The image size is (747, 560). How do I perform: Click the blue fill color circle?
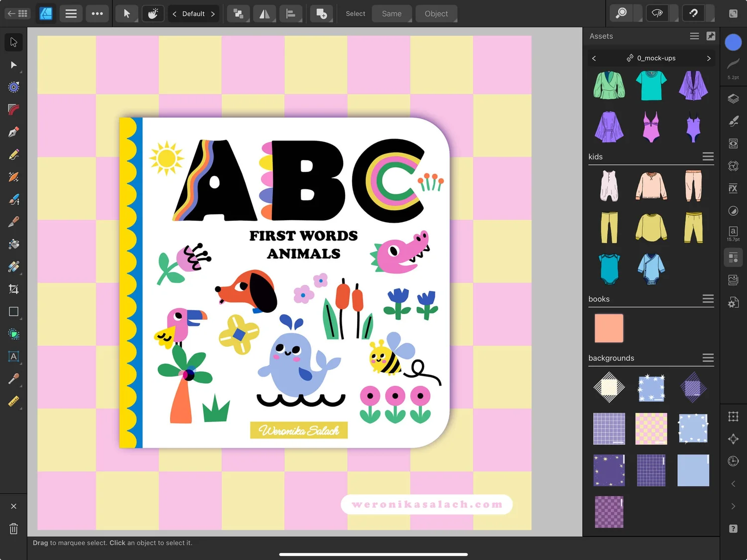click(x=733, y=42)
